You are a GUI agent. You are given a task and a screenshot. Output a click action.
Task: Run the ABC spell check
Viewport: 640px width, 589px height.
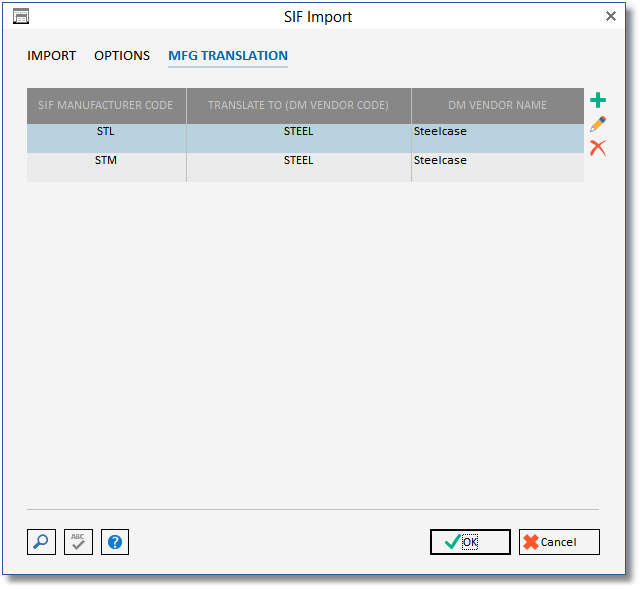[x=78, y=542]
